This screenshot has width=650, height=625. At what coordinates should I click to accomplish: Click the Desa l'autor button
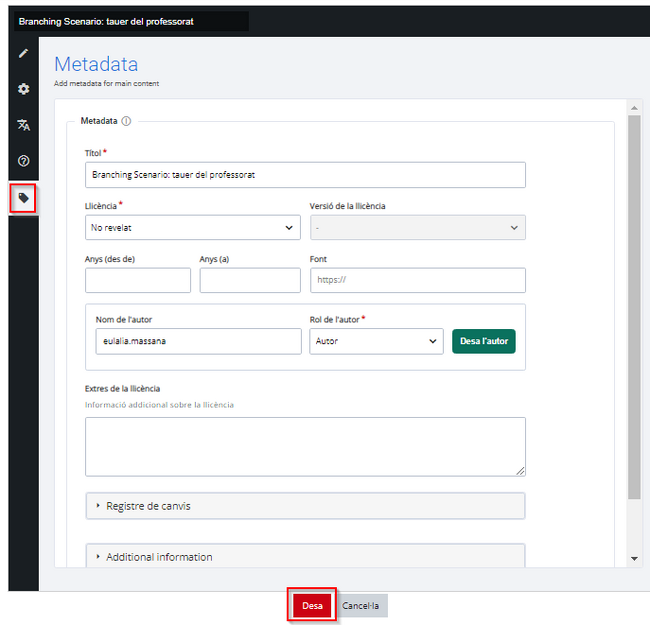484,341
